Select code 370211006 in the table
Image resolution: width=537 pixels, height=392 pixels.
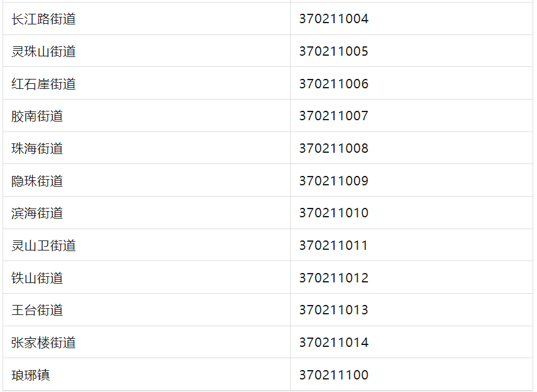point(333,84)
